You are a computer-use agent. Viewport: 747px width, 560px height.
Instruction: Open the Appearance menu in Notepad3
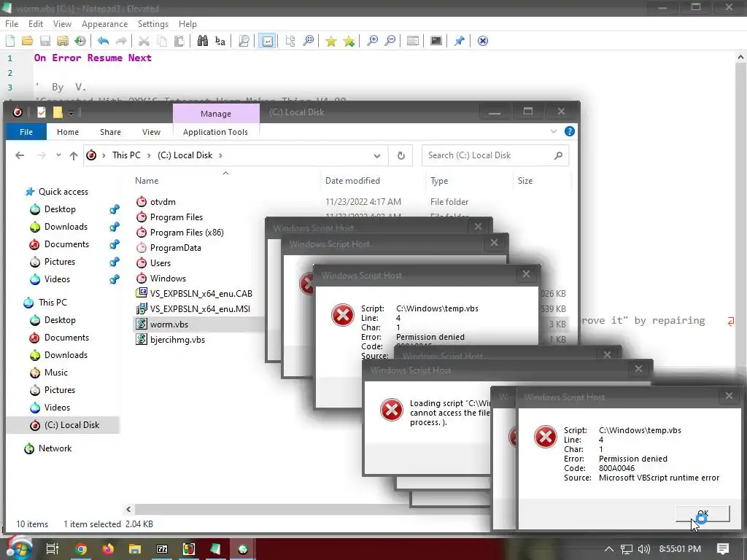pyautogui.click(x=104, y=24)
